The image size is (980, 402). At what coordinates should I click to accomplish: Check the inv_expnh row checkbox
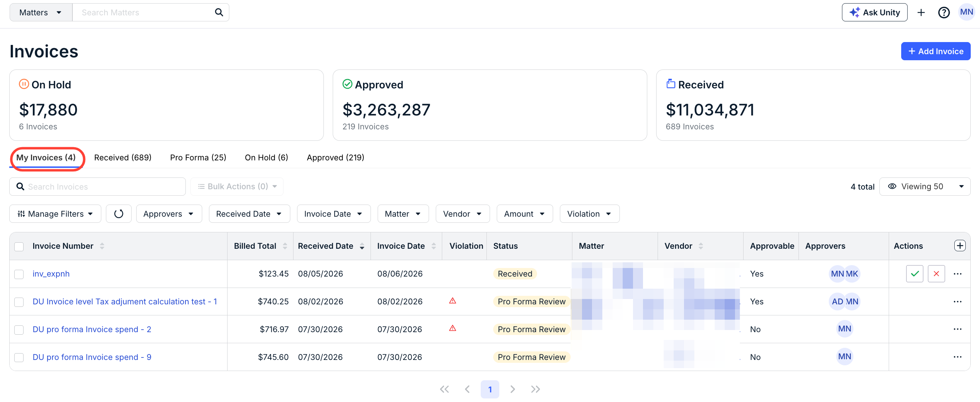(19, 274)
